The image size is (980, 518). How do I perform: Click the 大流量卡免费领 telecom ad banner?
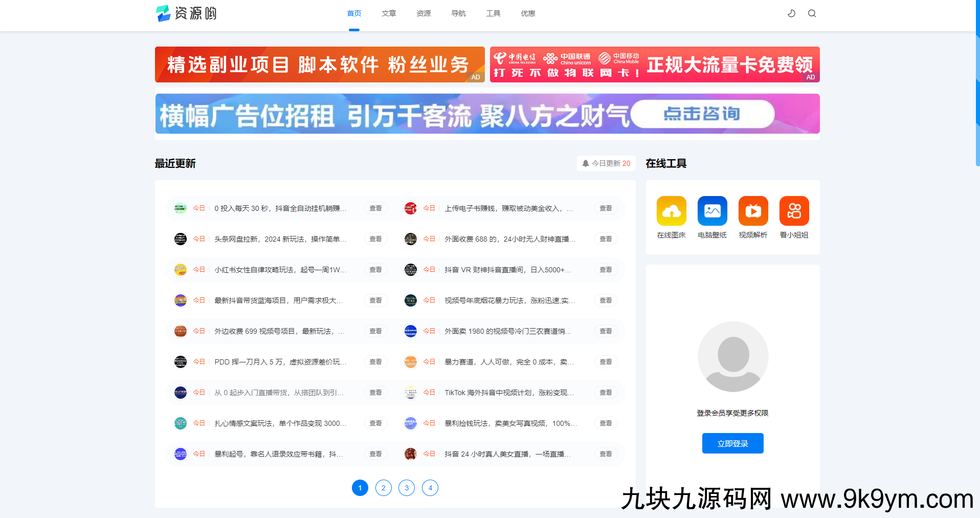pos(654,64)
